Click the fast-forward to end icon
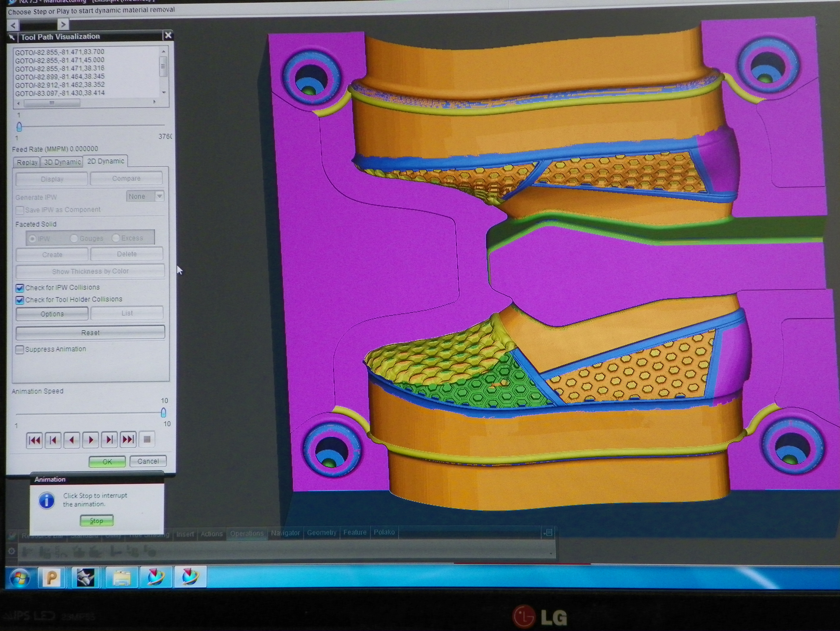 pos(128,440)
